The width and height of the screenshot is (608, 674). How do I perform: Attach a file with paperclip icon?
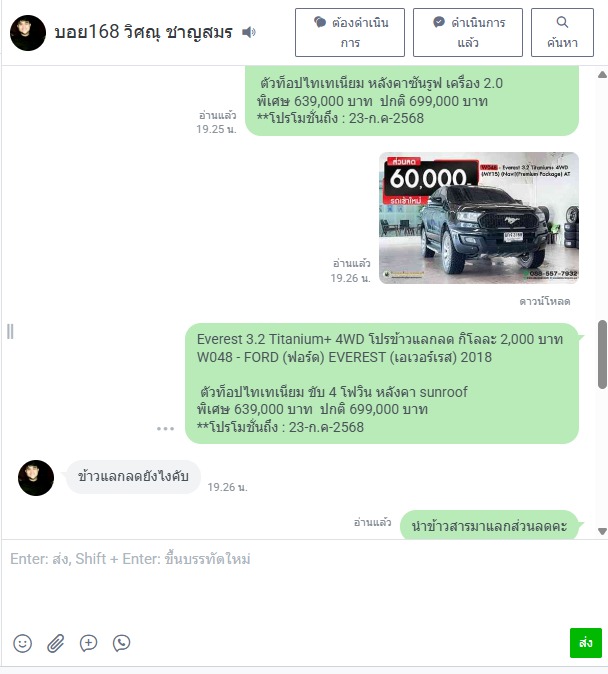(x=55, y=643)
